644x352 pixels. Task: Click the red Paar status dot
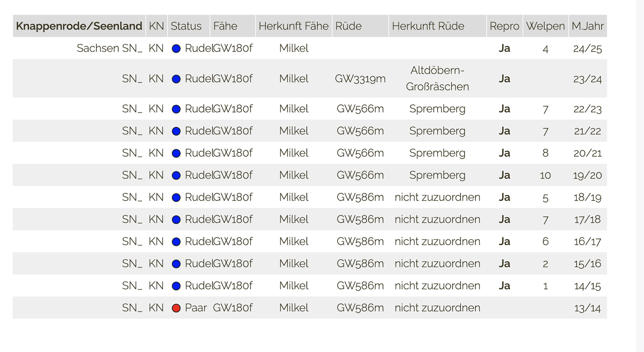coord(176,308)
